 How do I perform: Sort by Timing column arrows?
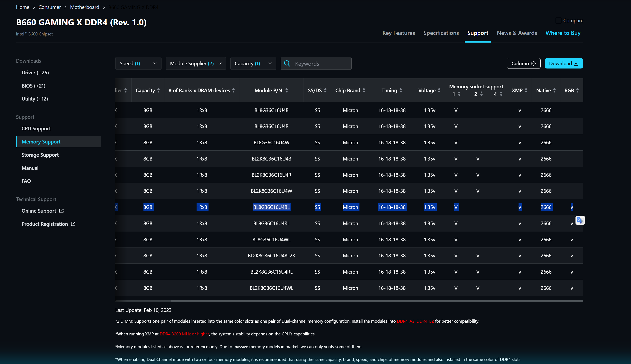tap(401, 91)
